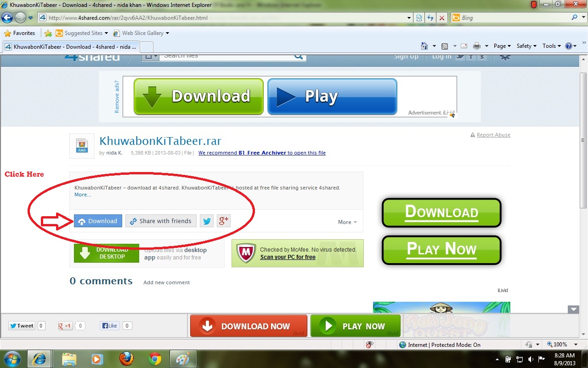
Task: Launch Windows Media Player from taskbar
Action: click(97, 359)
